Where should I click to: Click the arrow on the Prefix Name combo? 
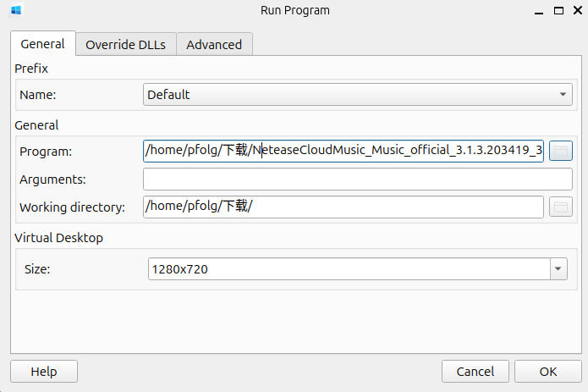563,95
